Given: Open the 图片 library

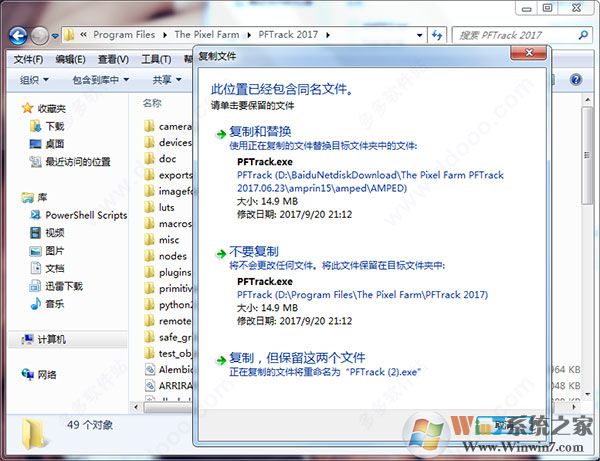Looking at the screenshot, I should click(x=47, y=251).
